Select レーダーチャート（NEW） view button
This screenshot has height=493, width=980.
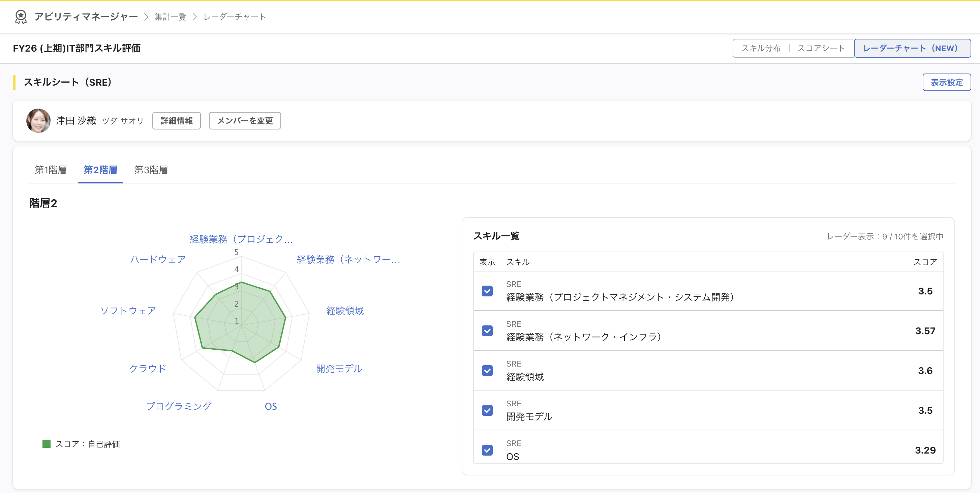click(912, 48)
